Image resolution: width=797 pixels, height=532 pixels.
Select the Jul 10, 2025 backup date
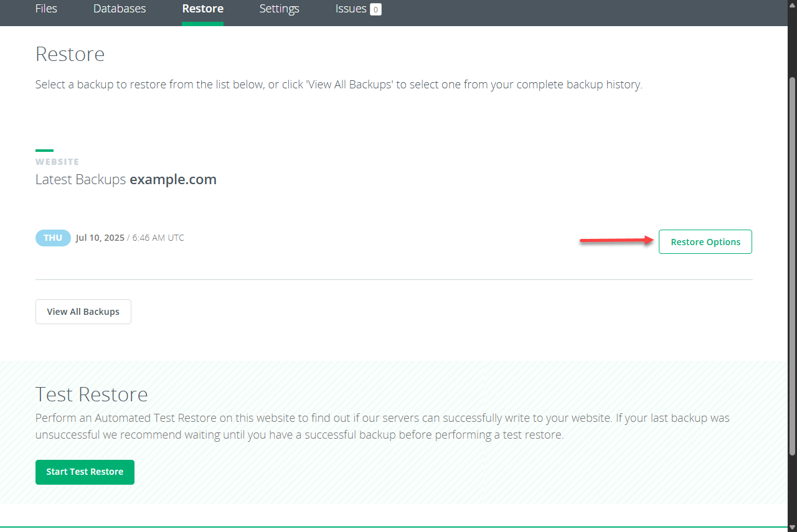[x=100, y=238]
